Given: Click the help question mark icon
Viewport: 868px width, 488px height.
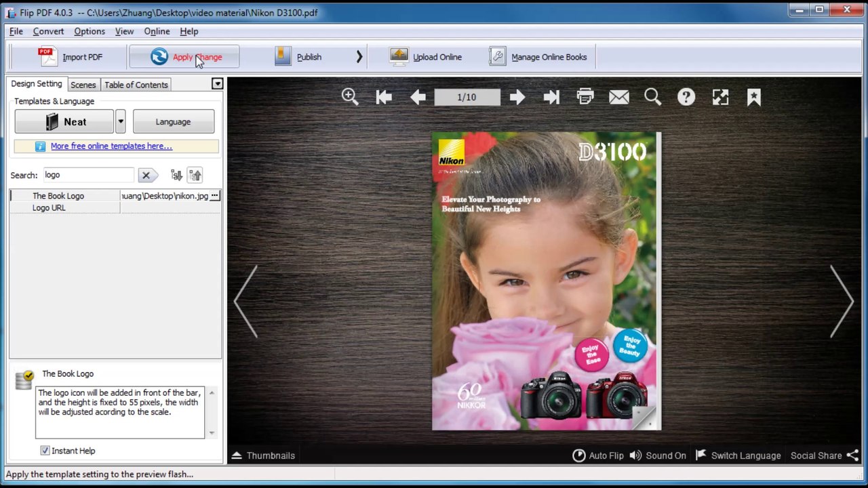Looking at the screenshot, I should [686, 97].
